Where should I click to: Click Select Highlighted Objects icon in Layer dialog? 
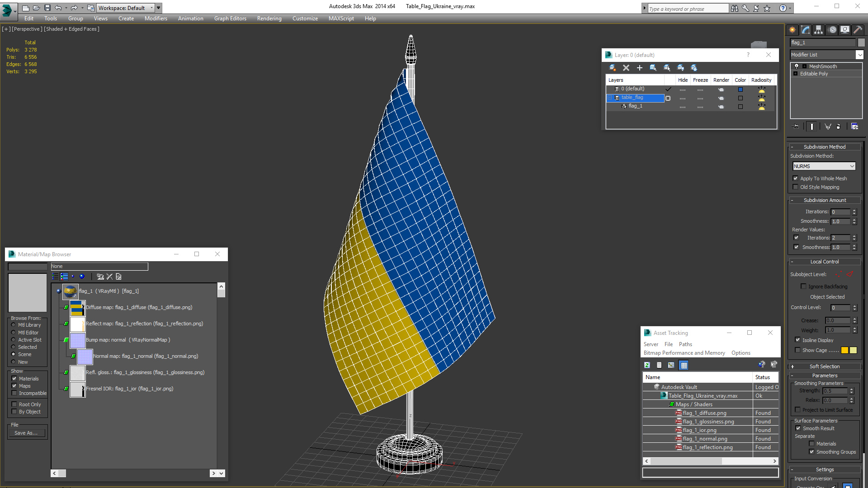[x=653, y=68]
